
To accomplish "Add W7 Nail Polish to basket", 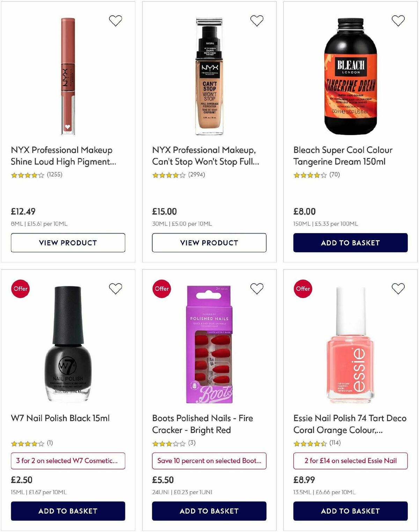I will (x=67, y=511).
